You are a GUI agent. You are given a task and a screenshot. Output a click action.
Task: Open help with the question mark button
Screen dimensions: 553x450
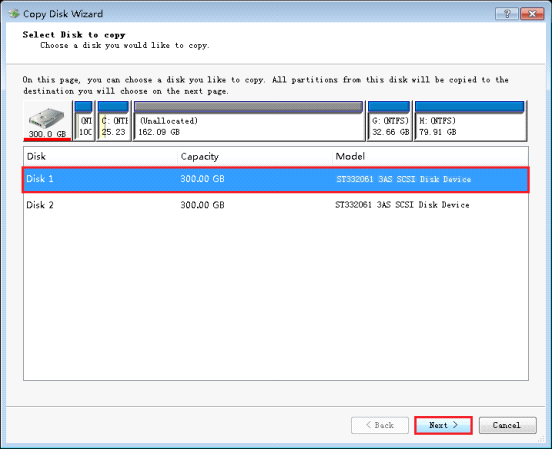click(507, 14)
